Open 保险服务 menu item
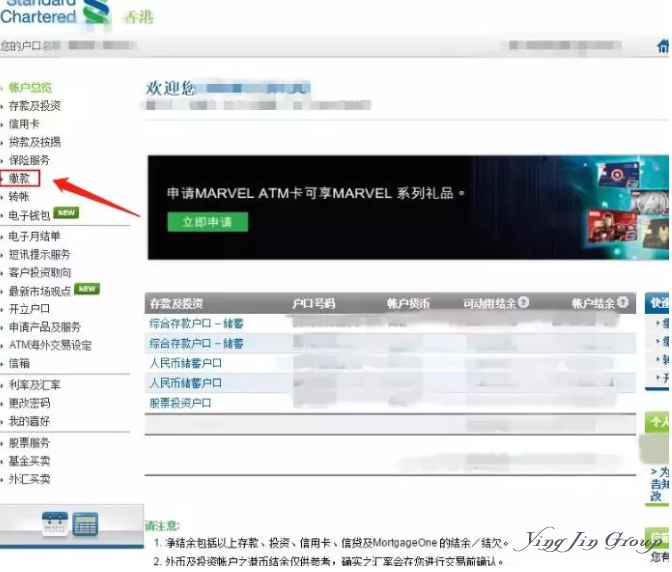The width and height of the screenshot is (672, 572). [x=29, y=160]
